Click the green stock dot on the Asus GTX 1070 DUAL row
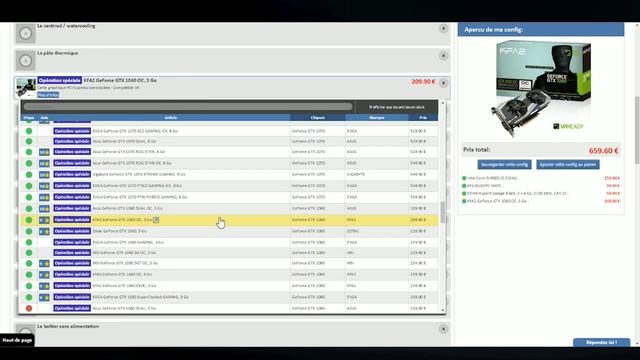This screenshot has width=640, height=360. (x=29, y=141)
